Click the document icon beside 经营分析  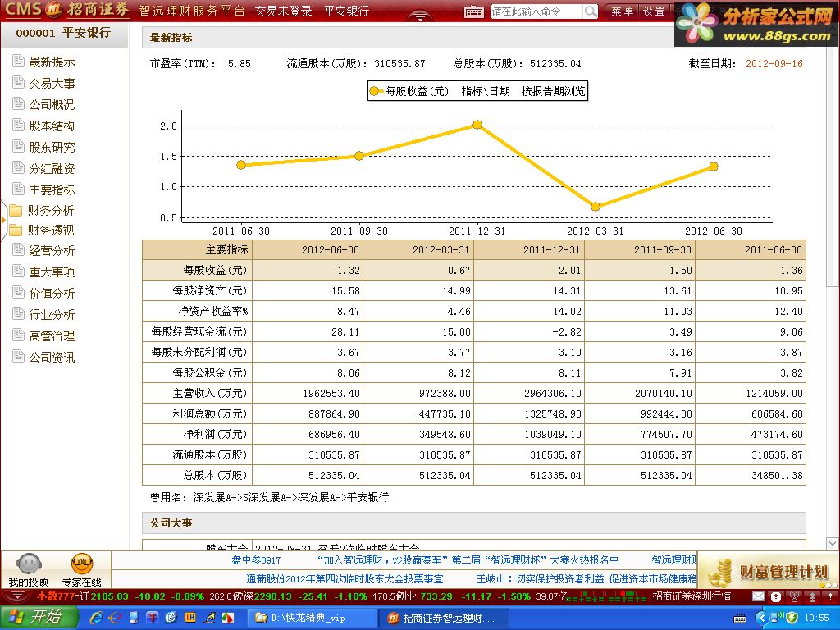19,249
